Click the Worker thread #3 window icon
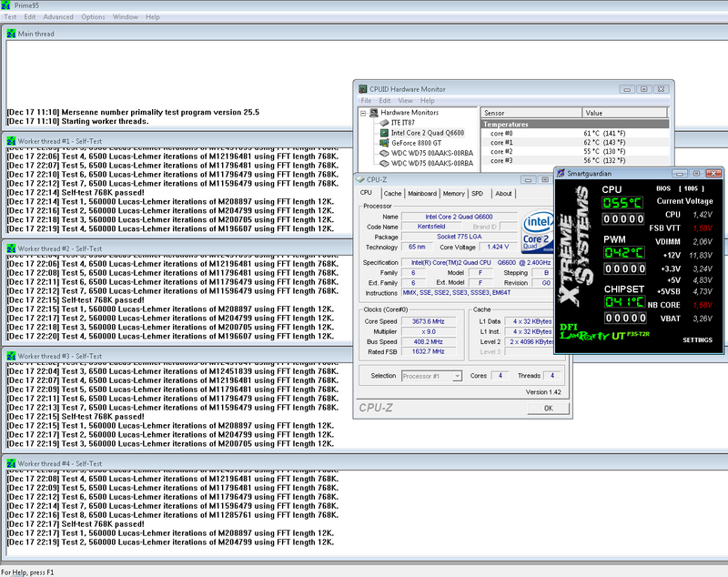Viewport: 728px width, 577px height. (11, 356)
